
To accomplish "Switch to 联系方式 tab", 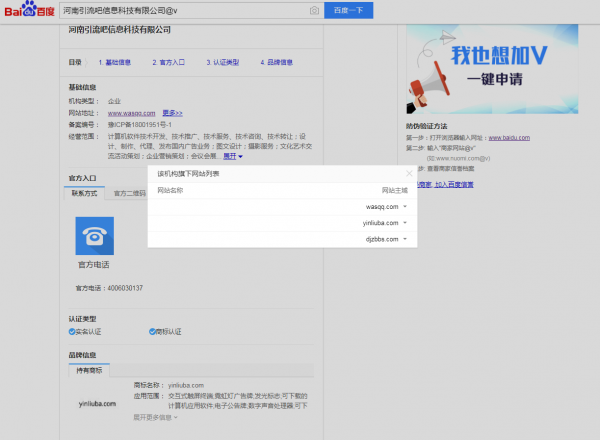I will (84, 193).
